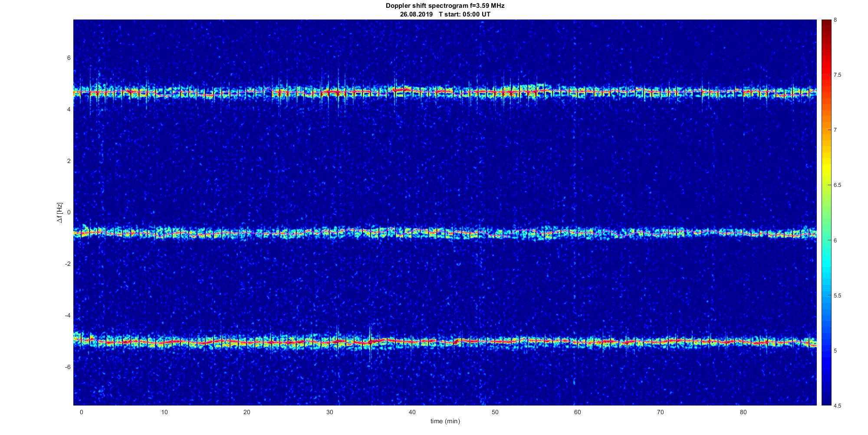This screenshot has width=868, height=435.
Task: Click the middle signal trace near -0.8 Hz
Action: pos(445,233)
